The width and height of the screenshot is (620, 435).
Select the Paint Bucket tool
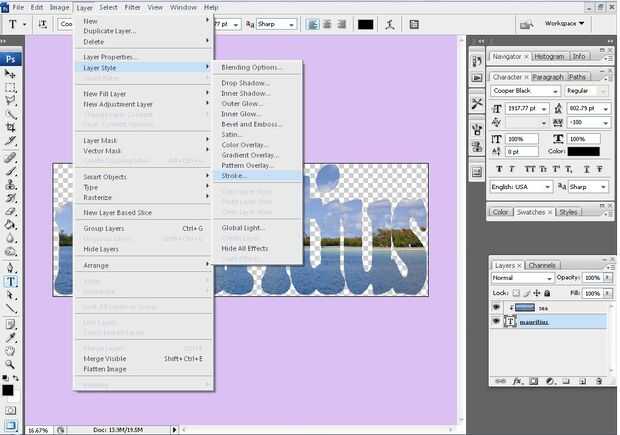tap(10, 225)
